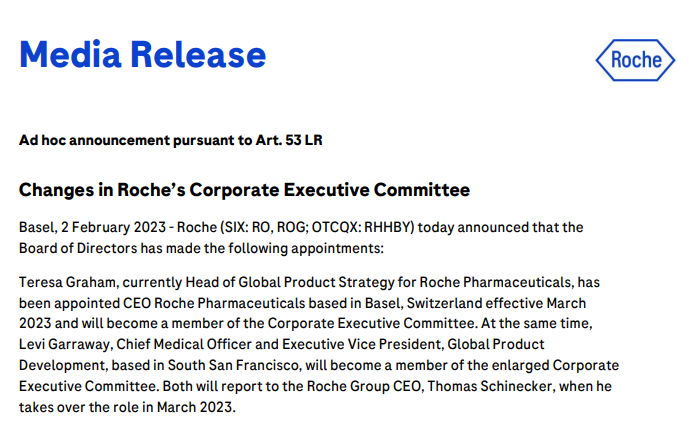This screenshot has width=689, height=427.
Task: Click the SIX: RO, ROG ticker text
Action: tap(264, 227)
